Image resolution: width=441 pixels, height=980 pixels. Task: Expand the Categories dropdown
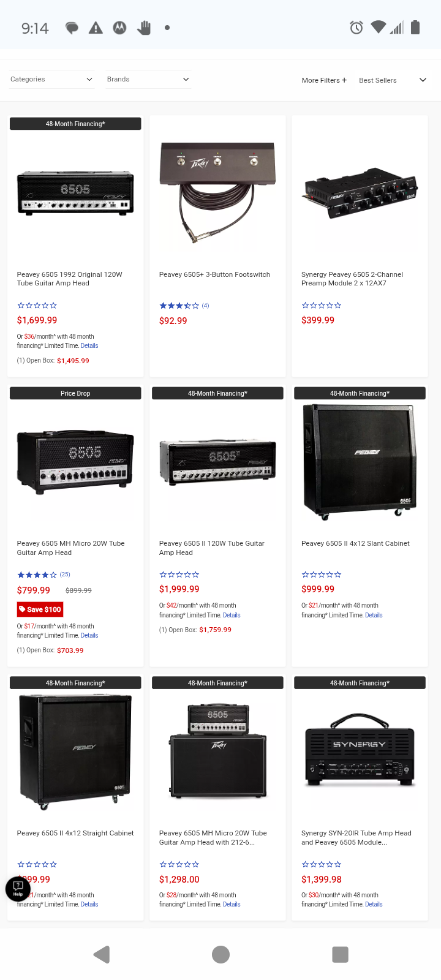click(51, 79)
